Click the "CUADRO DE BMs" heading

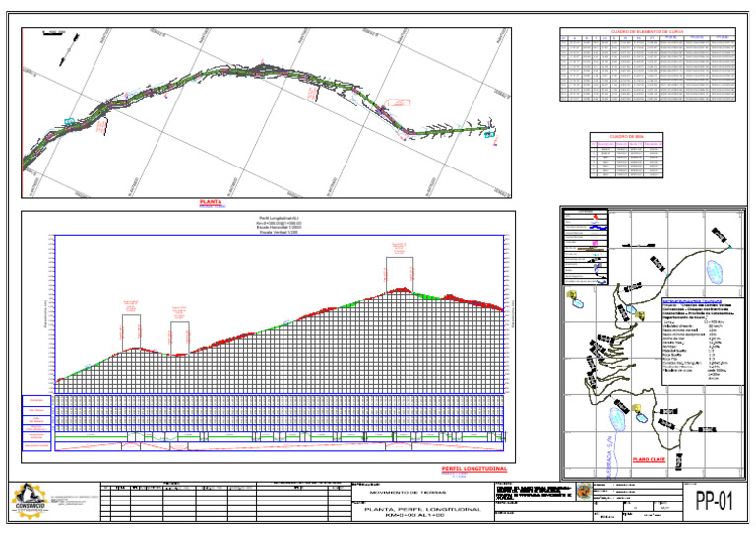coord(626,137)
